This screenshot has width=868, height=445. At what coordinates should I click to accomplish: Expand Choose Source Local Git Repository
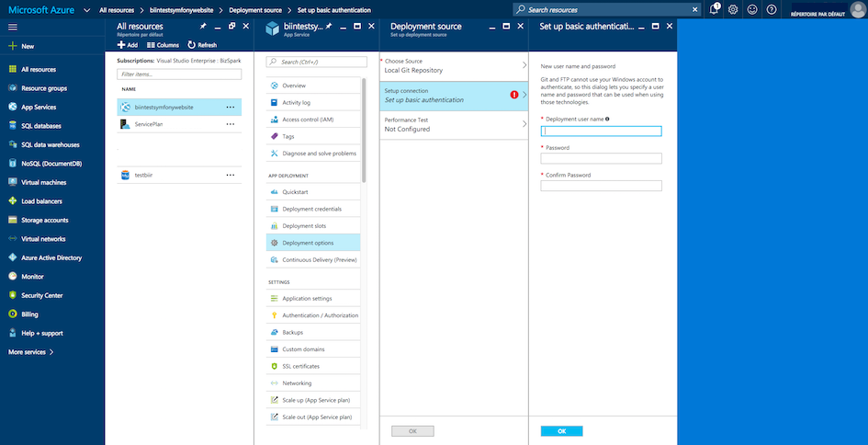[454, 66]
